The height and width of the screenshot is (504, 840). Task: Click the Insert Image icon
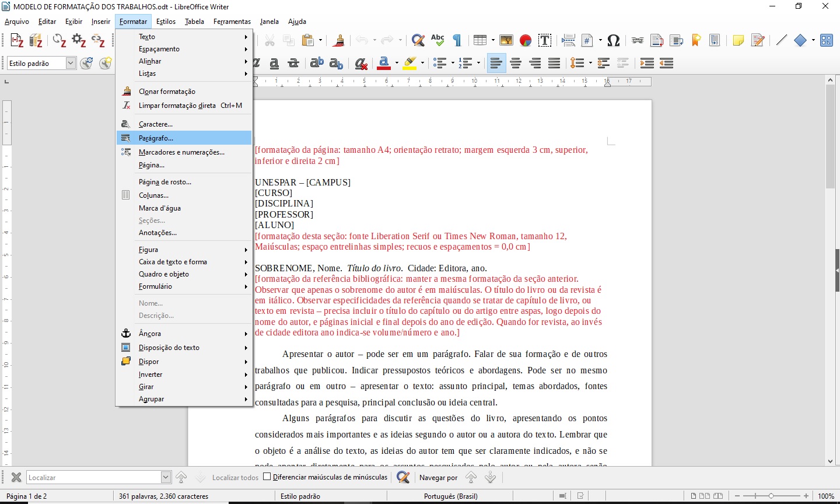pyautogui.click(x=506, y=40)
